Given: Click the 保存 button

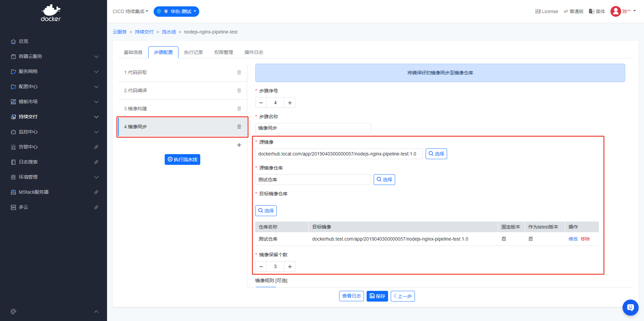Looking at the screenshot, I should pos(377,296).
